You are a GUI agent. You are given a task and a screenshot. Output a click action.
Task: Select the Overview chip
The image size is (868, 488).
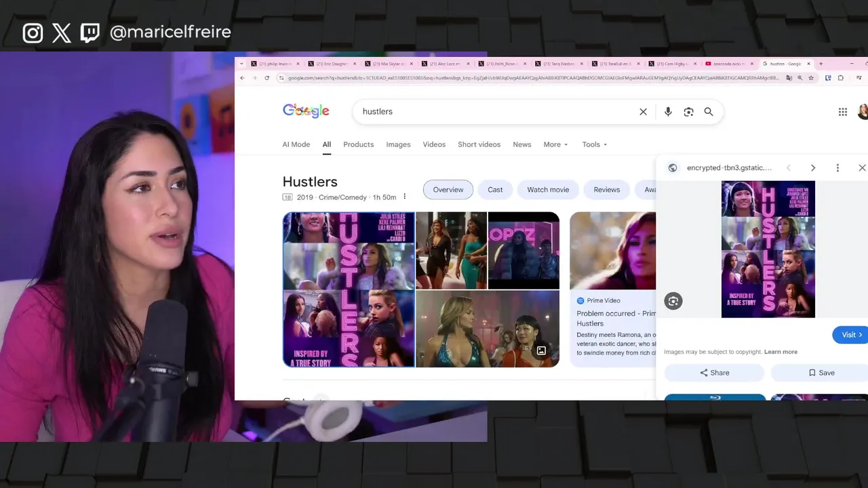coord(448,190)
